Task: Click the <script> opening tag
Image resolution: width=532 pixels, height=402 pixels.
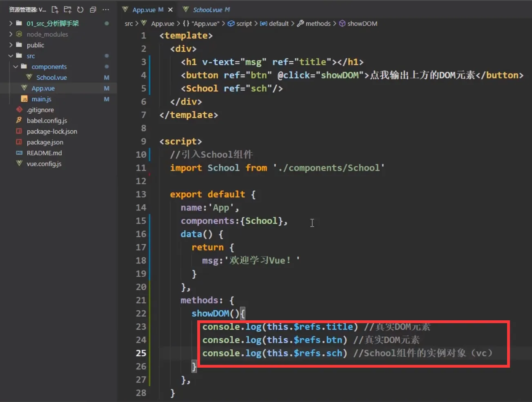Action: tap(180, 141)
